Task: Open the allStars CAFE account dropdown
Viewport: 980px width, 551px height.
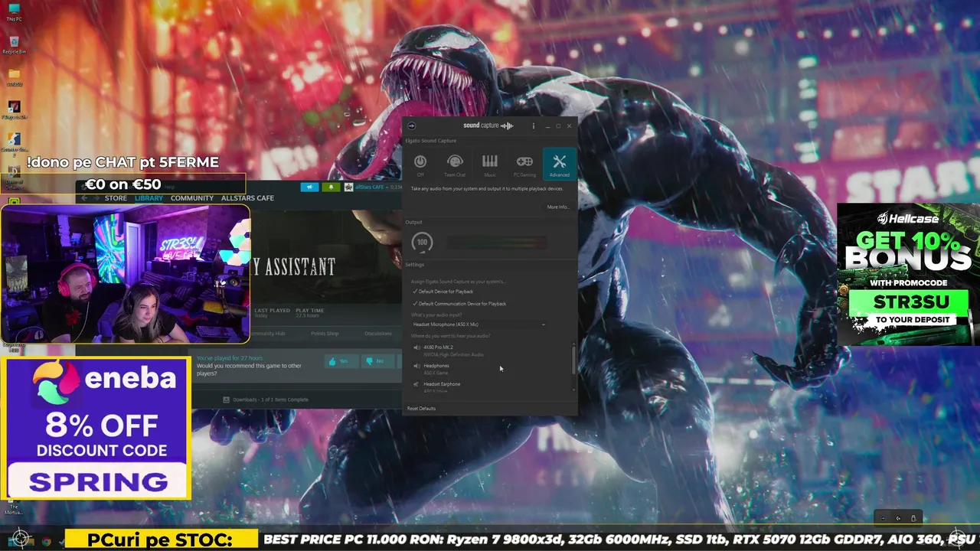Action: click(373, 187)
